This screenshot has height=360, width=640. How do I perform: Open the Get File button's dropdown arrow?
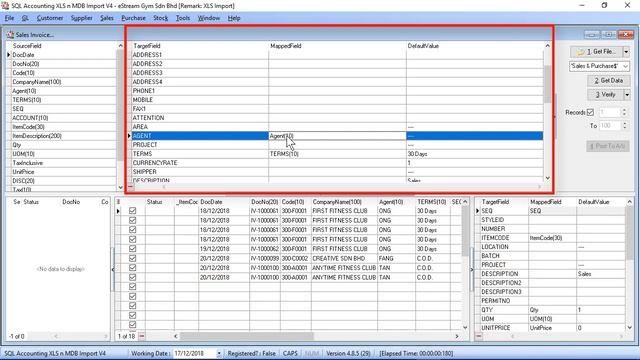(x=626, y=52)
